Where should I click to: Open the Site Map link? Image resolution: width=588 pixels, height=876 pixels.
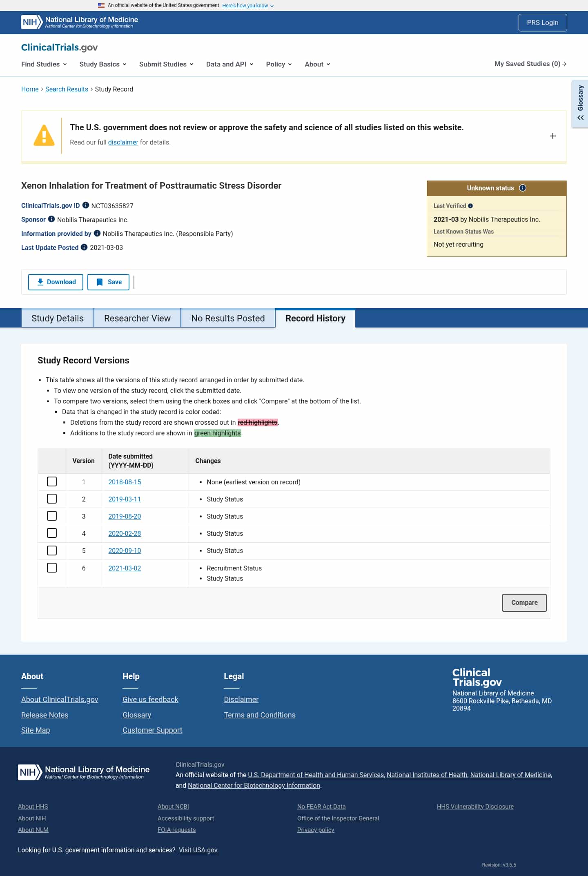click(x=36, y=730)
